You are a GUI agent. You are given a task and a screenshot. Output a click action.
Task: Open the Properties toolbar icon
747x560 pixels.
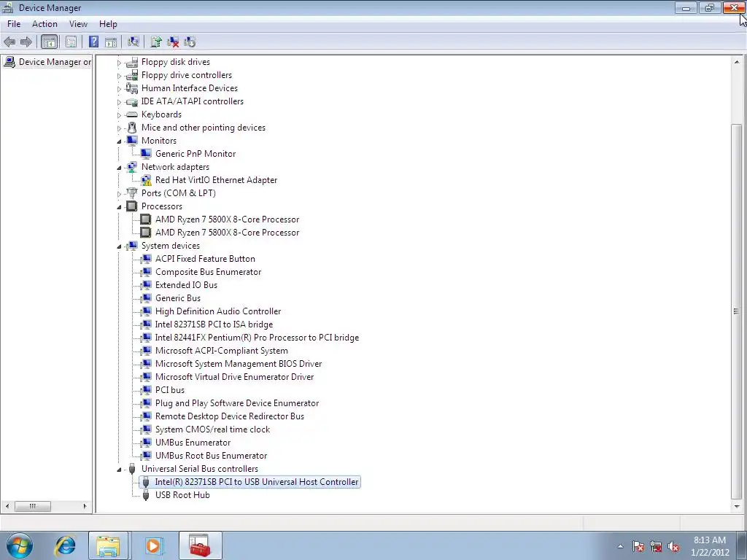tap(71, 42)
